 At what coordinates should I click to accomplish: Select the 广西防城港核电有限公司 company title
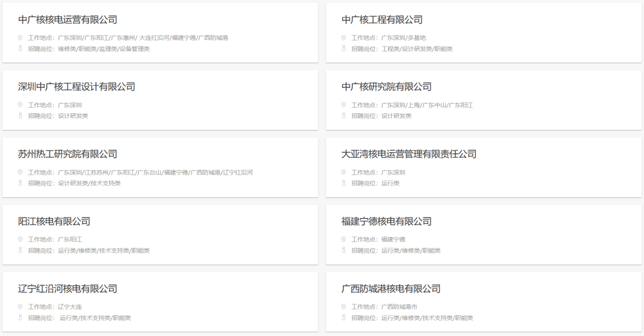click(391, 289)
